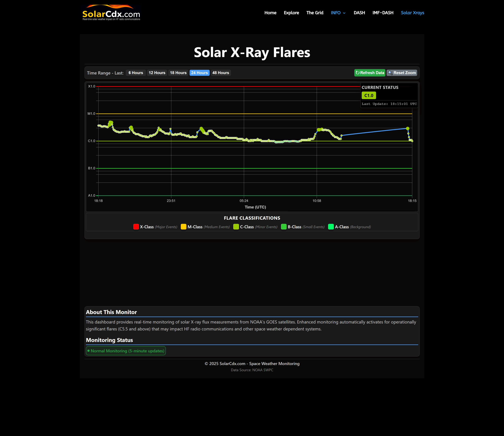
Task: Click the yellow M-Class legend swatch
Action: (183, 227)
